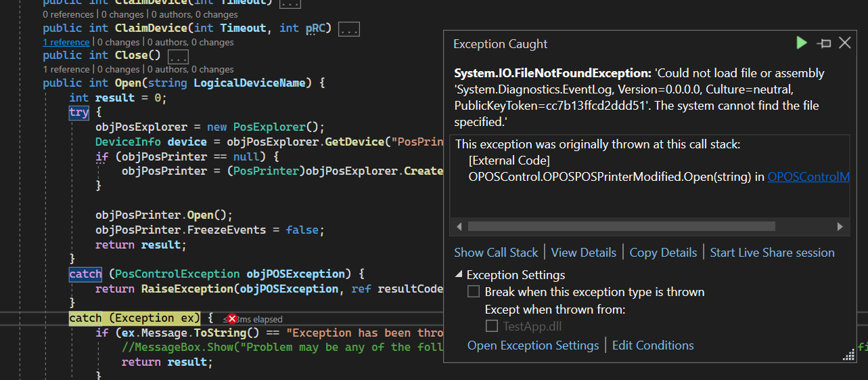Click Edit Conditions link
Image resolution: width=868 pixels, height=380 pixels.
pos(653,345)
